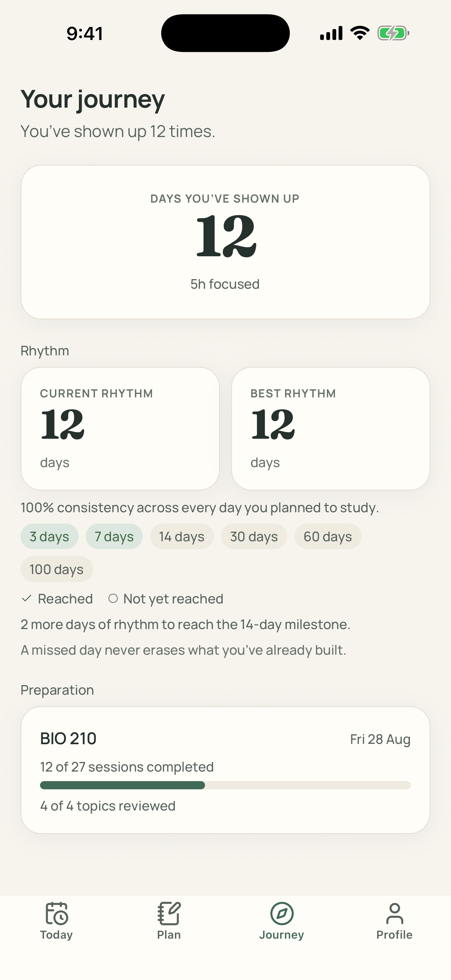Tap the Plan notebook icon
This screenshot has height=980, width=451.
[169, 913]
